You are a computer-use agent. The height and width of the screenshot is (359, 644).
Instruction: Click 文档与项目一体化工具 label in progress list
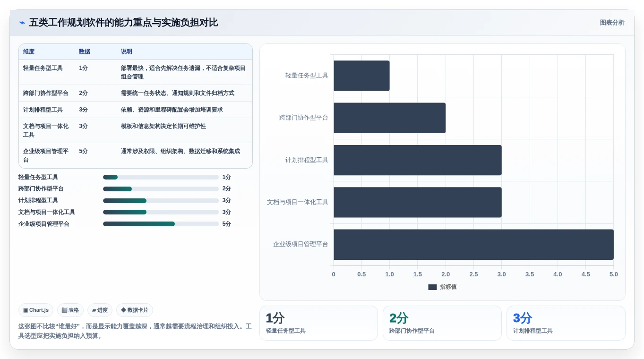47,212
